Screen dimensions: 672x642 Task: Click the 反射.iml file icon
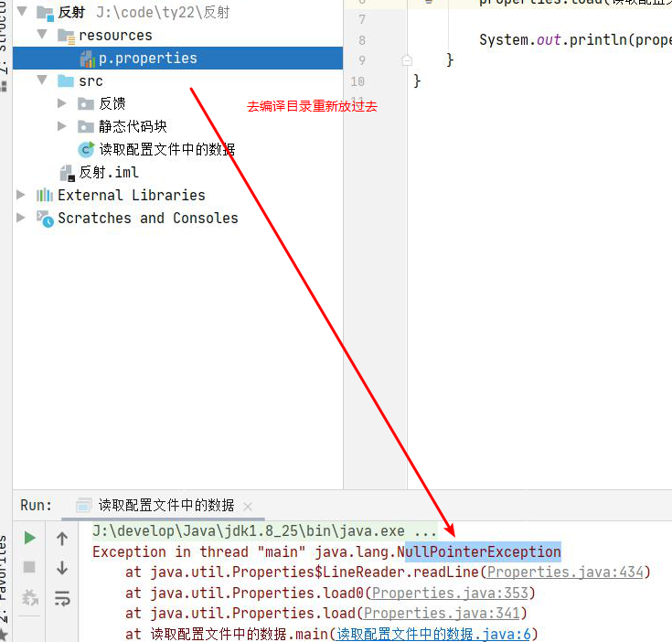(x=68, y=173)
